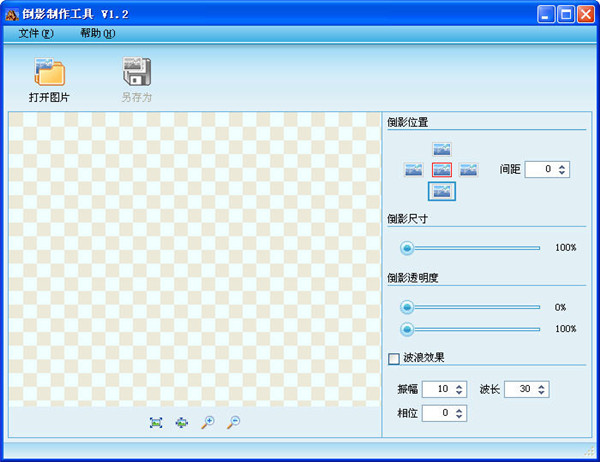Click the zoom out magnifier icon

coord(233,423)
